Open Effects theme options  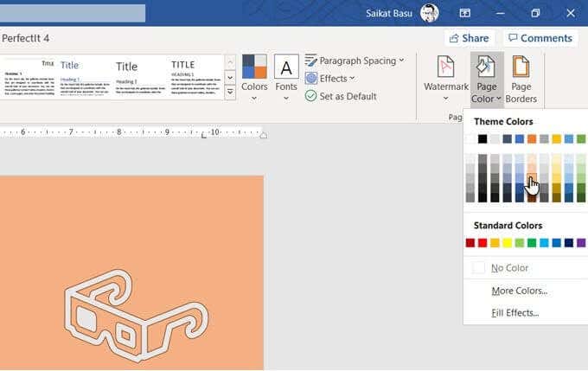pos(330,79)
